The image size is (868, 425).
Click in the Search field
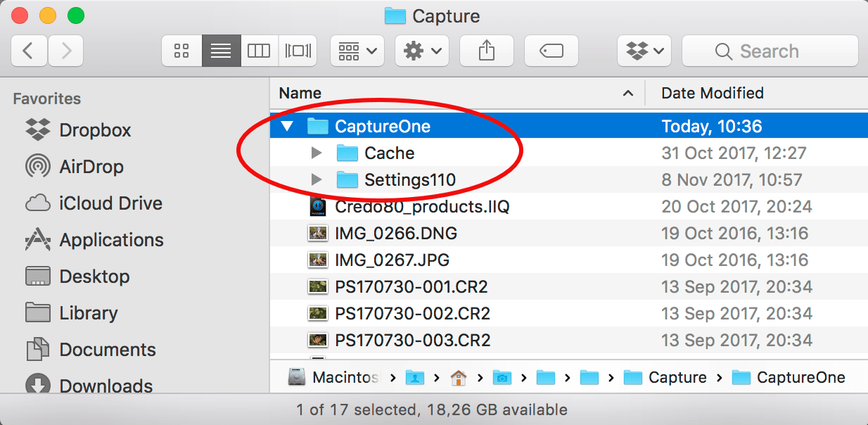(770, 51)
